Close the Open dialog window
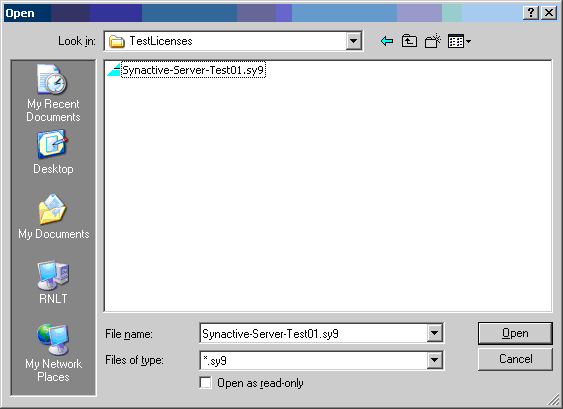Screen dimensions: 563x409 click(549, 13)
